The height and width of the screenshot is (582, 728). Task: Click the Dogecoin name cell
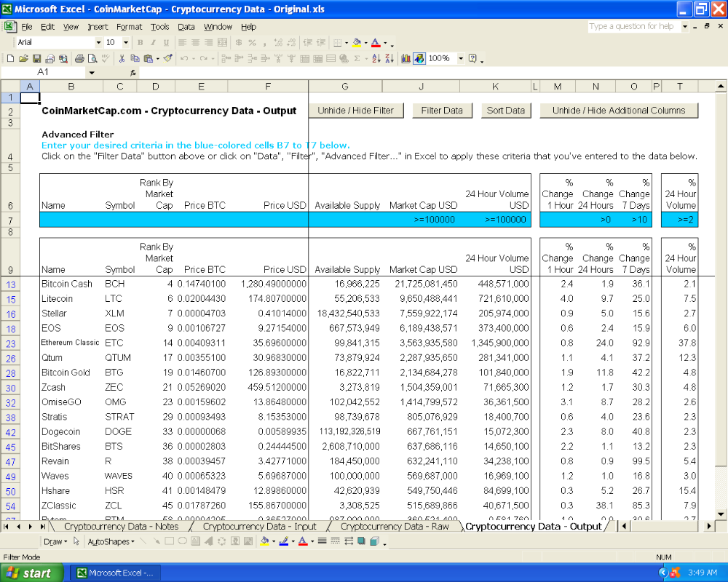coord(71,431)
